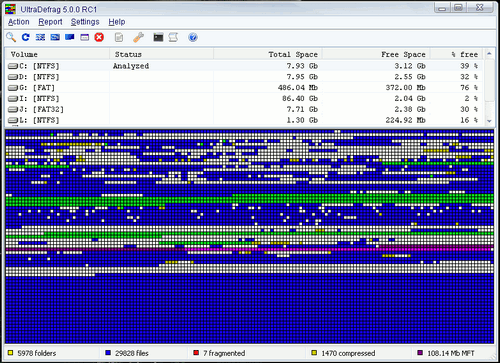
Task: Click the 7 fragmented status text
Action: pyautogui.click(x=224, y=353)
